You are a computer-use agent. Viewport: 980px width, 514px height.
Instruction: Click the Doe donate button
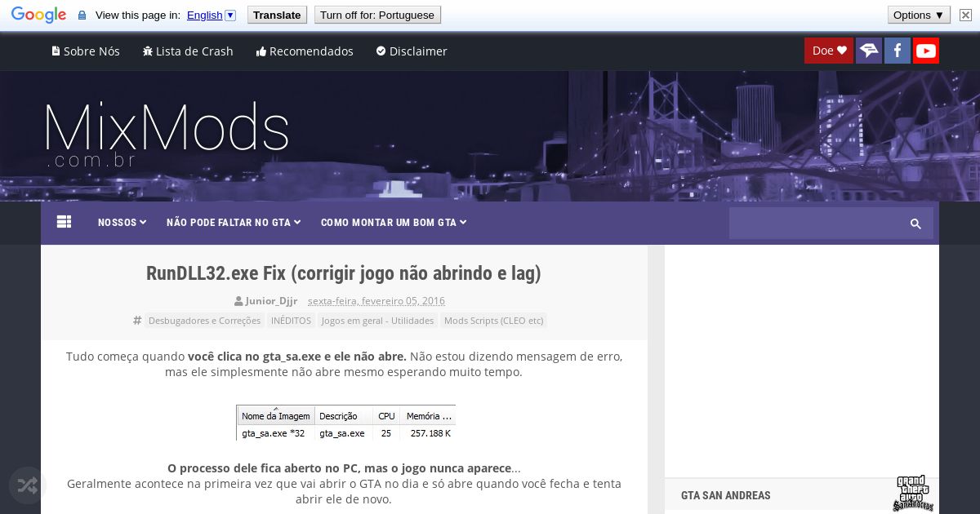(829, 51)
